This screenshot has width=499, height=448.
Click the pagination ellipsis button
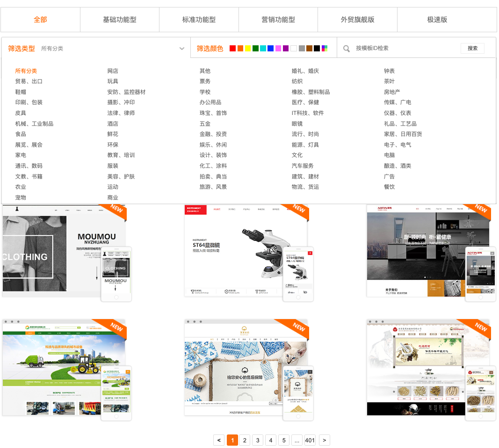click(297, 440)
